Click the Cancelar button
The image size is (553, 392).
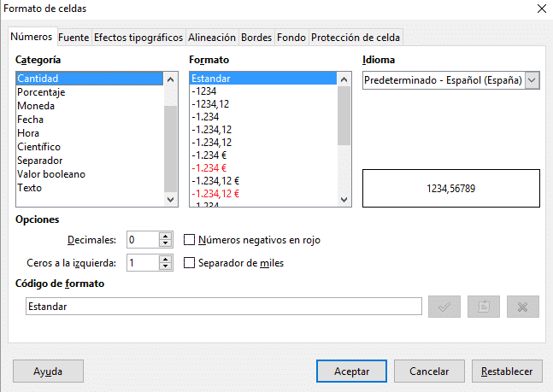pos(429,372)
